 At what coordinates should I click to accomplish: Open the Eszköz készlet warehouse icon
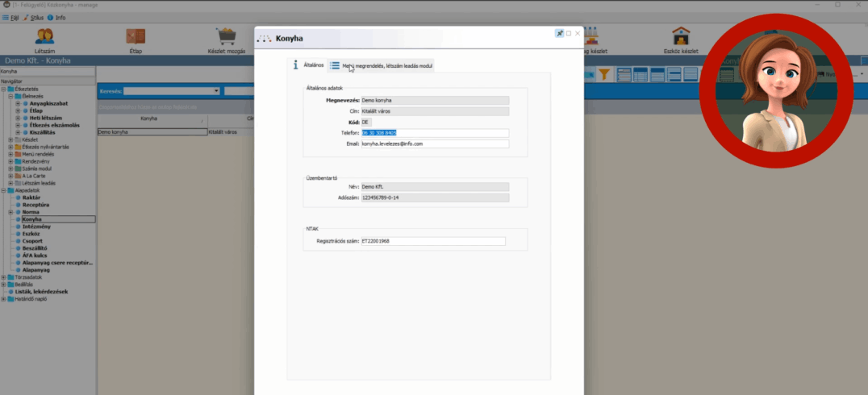click(x=682, y=37)
